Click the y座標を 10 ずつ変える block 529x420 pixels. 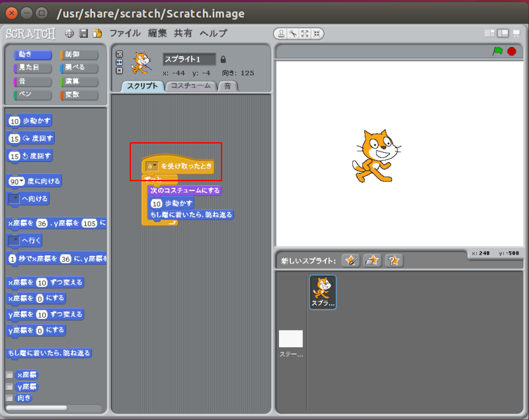coord(45,315)
